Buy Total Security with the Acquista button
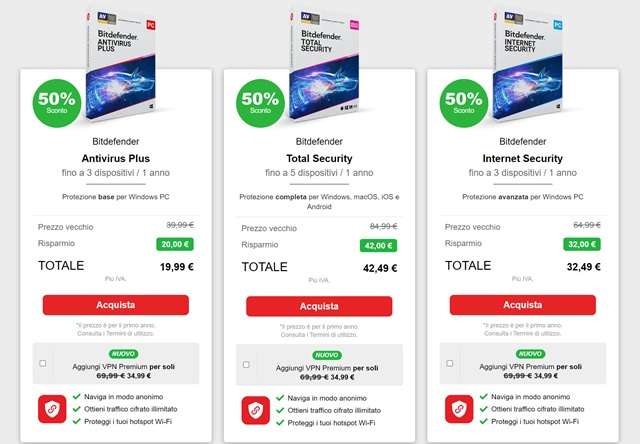Screen dimensions: 640x444 (319, 306)
